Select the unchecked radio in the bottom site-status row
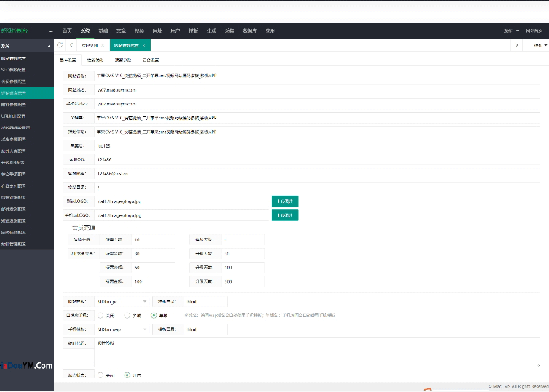The height and width of the screenshot is (392, 549). (100, 375)
